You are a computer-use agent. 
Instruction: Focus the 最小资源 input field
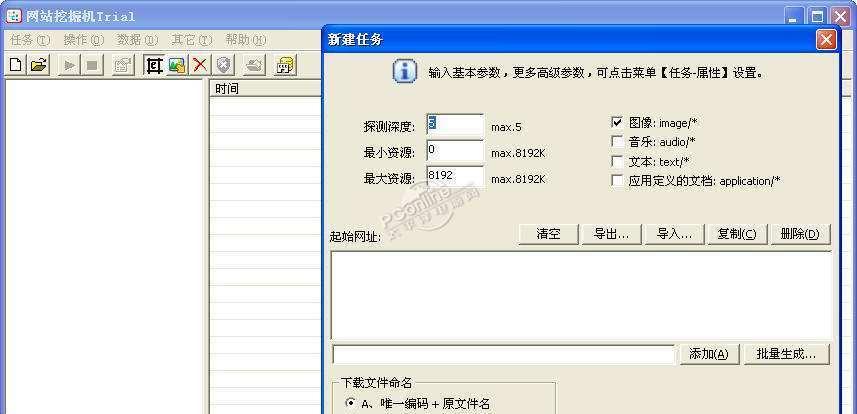[455, 151]
